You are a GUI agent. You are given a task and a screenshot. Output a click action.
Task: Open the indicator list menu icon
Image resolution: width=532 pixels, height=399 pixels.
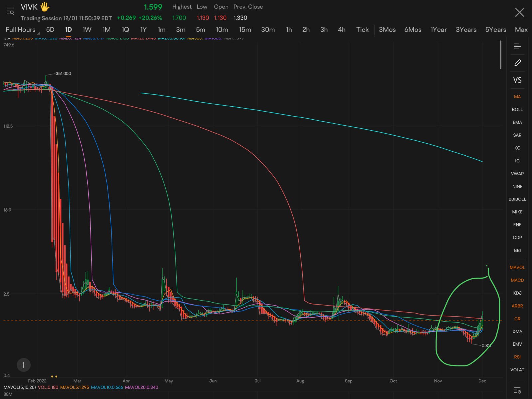pyautogui.click(x=517, y=46)
